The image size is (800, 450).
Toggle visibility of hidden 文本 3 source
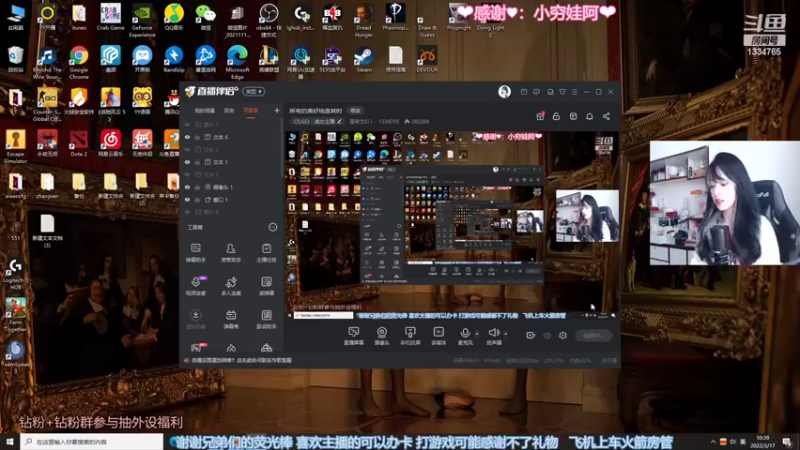187,175
